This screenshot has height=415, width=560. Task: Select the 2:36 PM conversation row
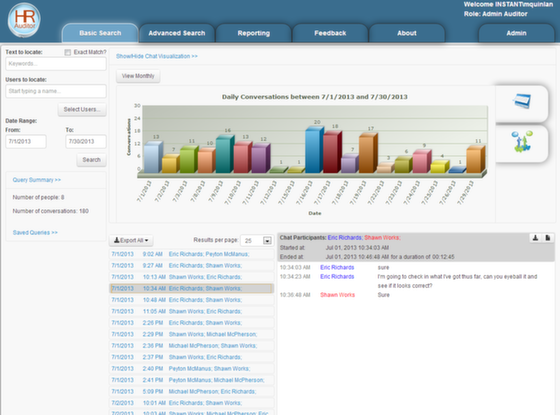pyautogui.click(x=192, y=346)
